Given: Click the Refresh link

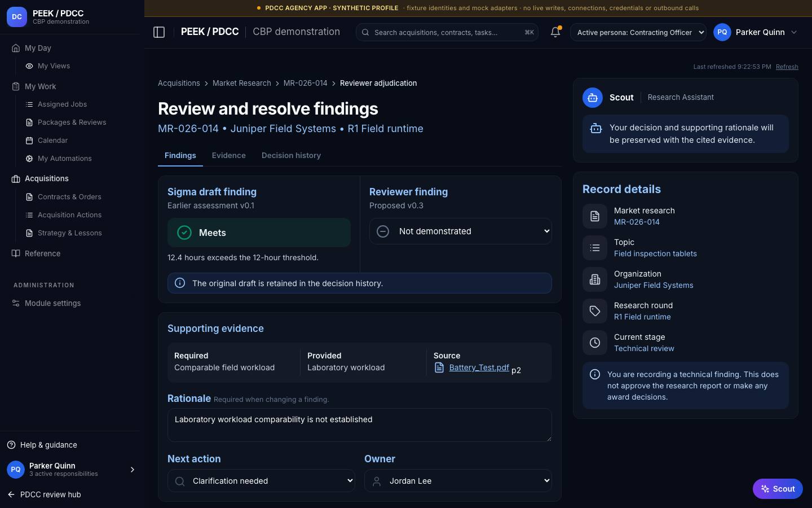Looking at the screenshot, I should 787,67.
